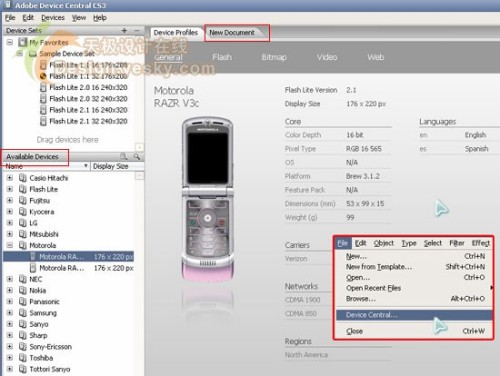Open the Edit menu in Device Central

(28, 18)
